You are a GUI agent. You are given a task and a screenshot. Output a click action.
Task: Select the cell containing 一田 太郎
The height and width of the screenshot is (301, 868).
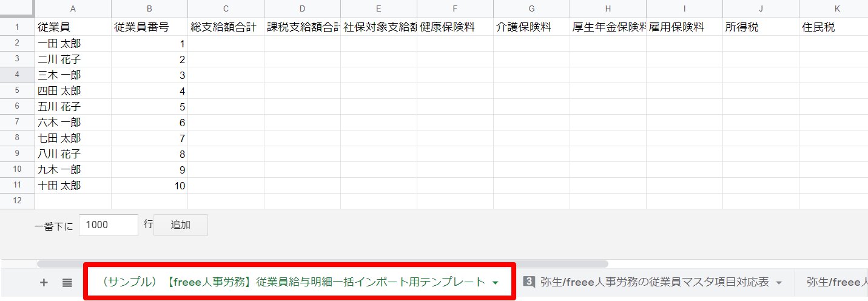(x=73, y=43)
